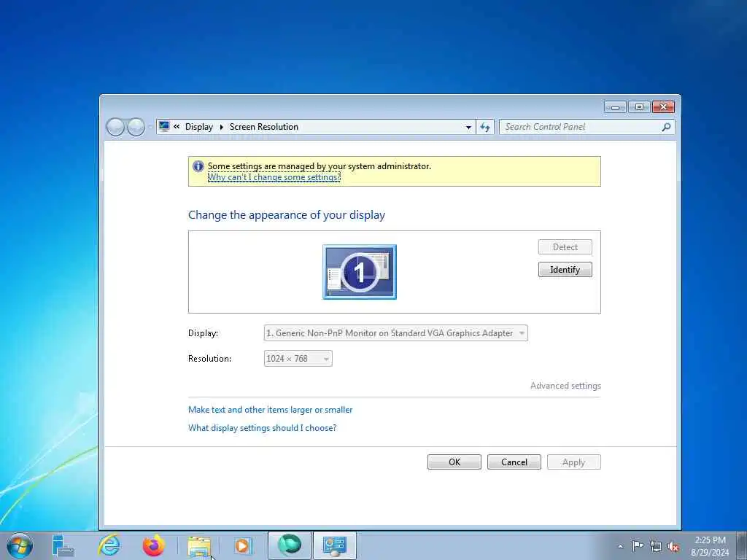
Task: Click the Detect button
Action: [565, 247]
